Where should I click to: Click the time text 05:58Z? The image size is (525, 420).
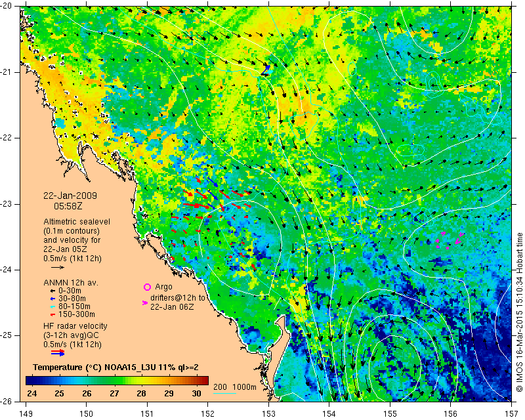(68, 206)
